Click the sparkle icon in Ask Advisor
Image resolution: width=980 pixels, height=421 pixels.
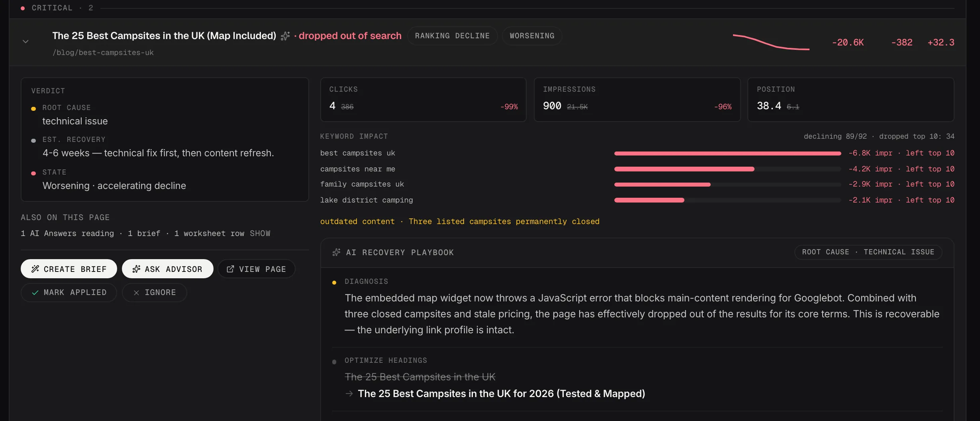(x=136, y=269)
